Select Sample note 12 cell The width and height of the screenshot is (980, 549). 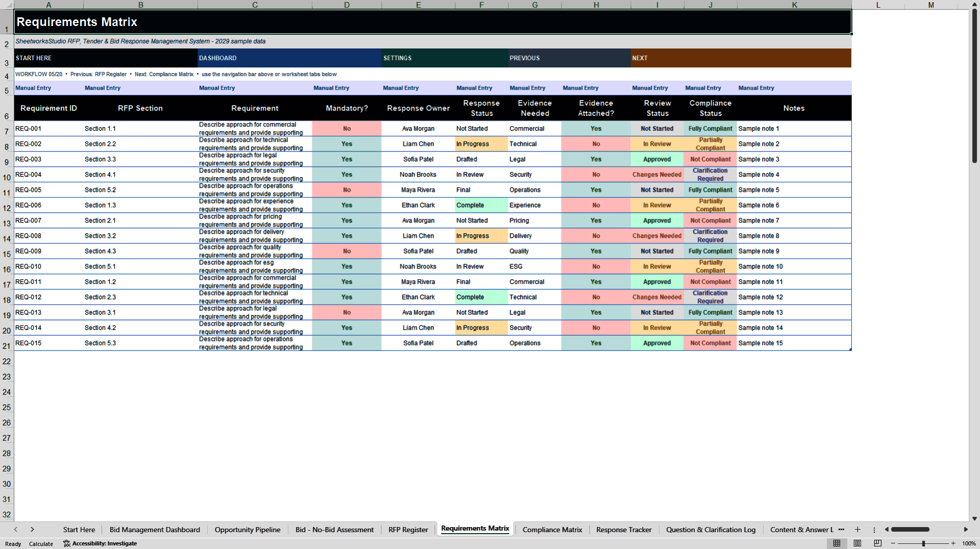[794, 297]
